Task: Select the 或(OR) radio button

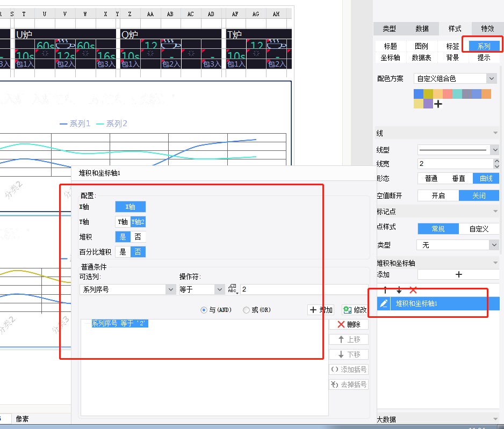Action: tap(246, 310)
